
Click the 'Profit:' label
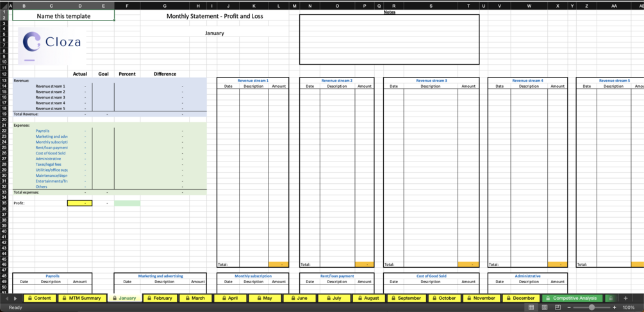point(19,203)
